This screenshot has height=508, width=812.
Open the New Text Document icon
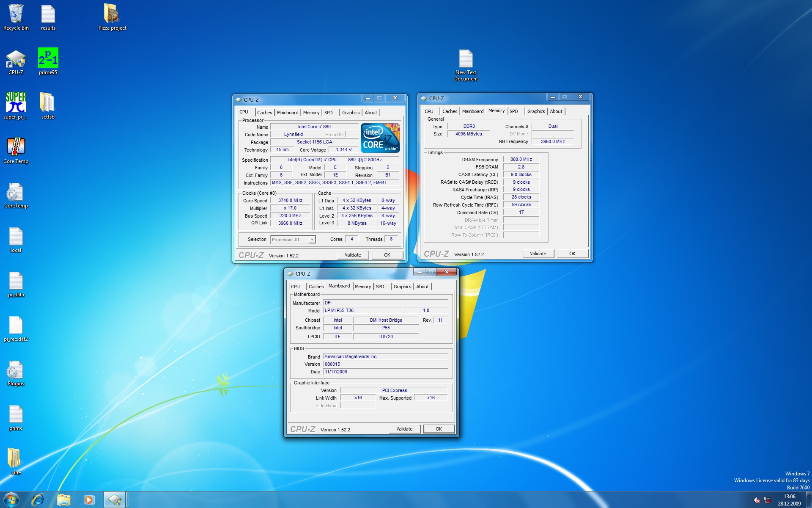click(466, 65)
